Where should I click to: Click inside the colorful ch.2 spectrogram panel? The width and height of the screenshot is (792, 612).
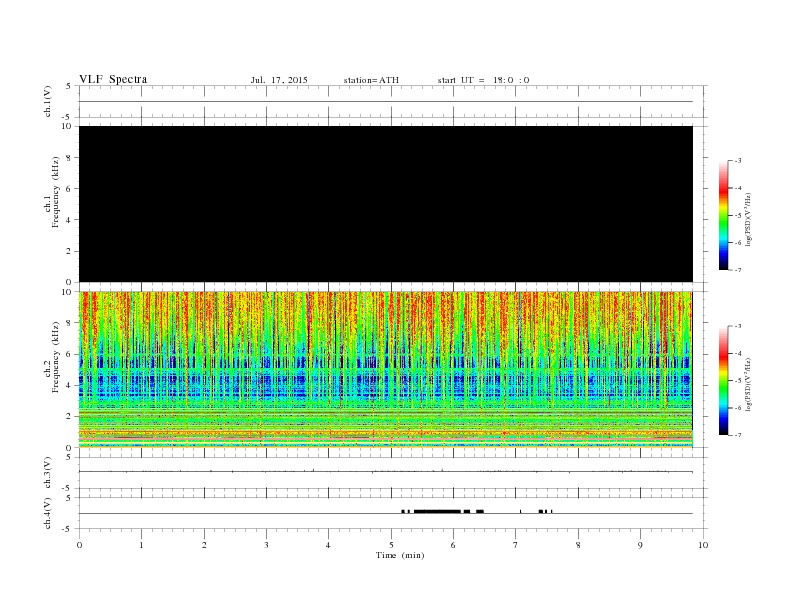(x=385, y=370)
